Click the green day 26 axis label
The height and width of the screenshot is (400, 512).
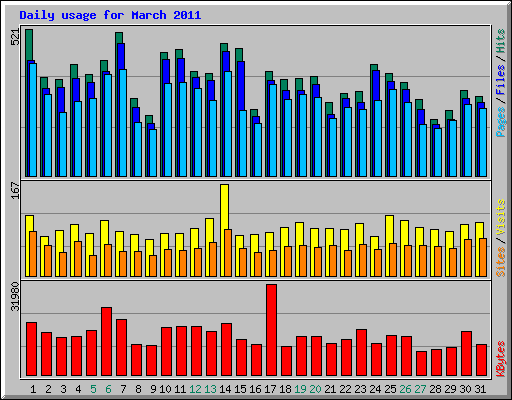click(405, 389)
